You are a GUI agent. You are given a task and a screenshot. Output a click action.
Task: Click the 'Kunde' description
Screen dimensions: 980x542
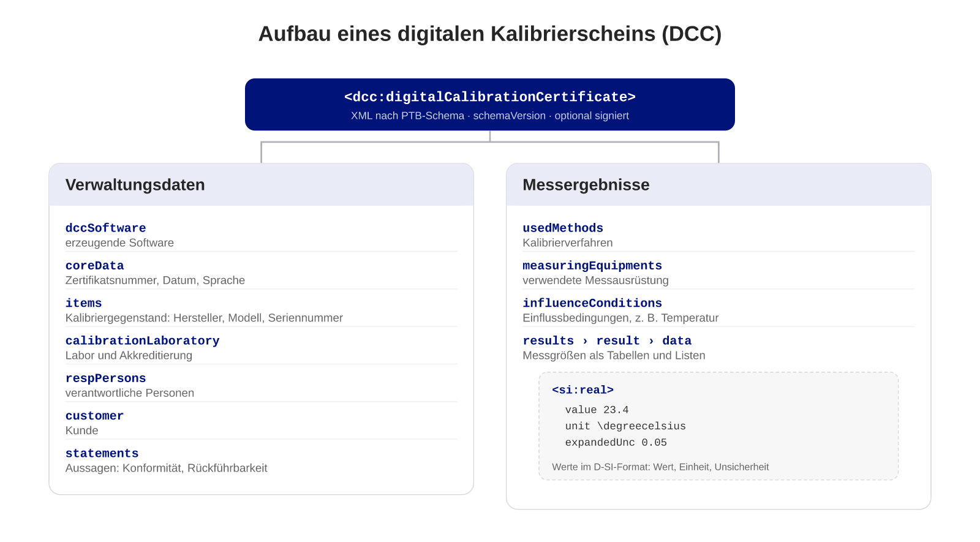pos(82,431)
